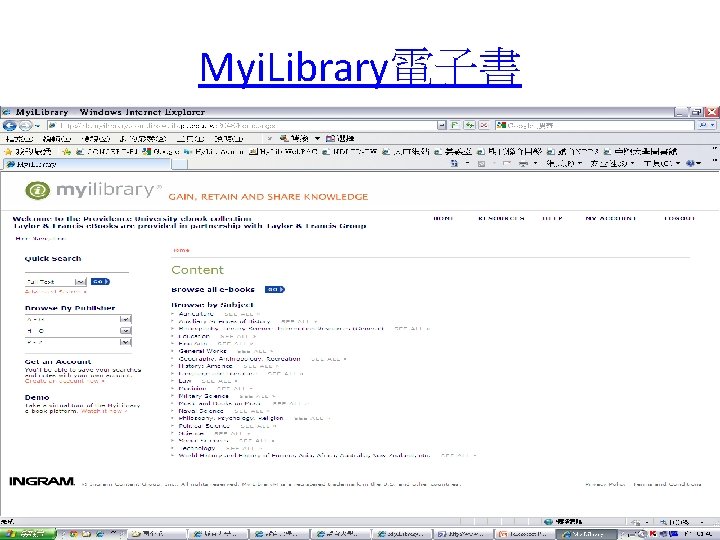Click the Watch it now demo link

coord(104,411)
